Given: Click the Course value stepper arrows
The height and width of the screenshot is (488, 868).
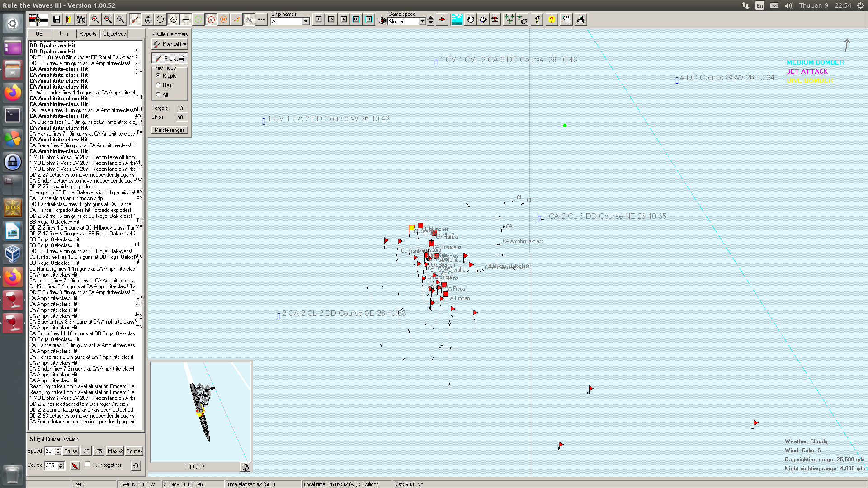Looking at the screenshot, I should click(61, 465).
